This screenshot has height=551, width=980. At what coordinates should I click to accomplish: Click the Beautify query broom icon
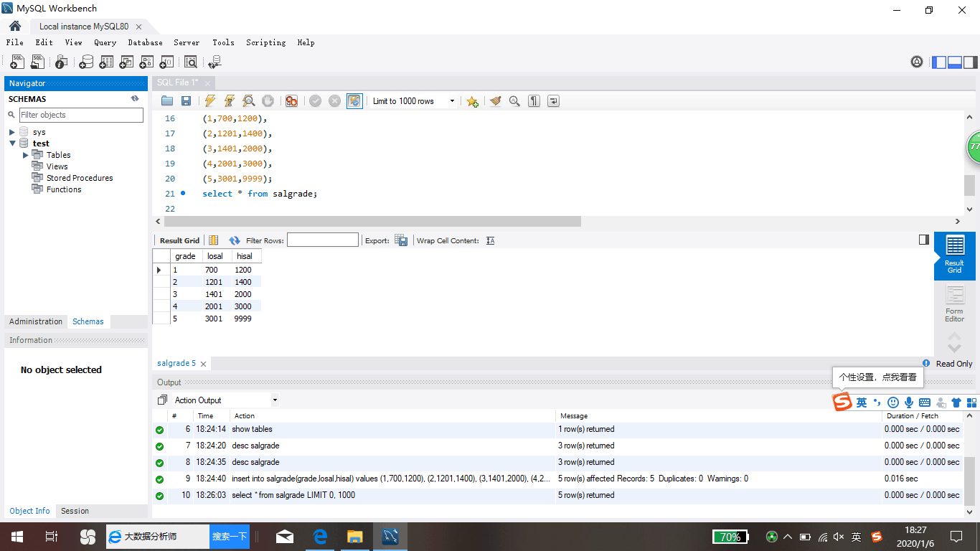pyautogui.click(x=495, y=101)
